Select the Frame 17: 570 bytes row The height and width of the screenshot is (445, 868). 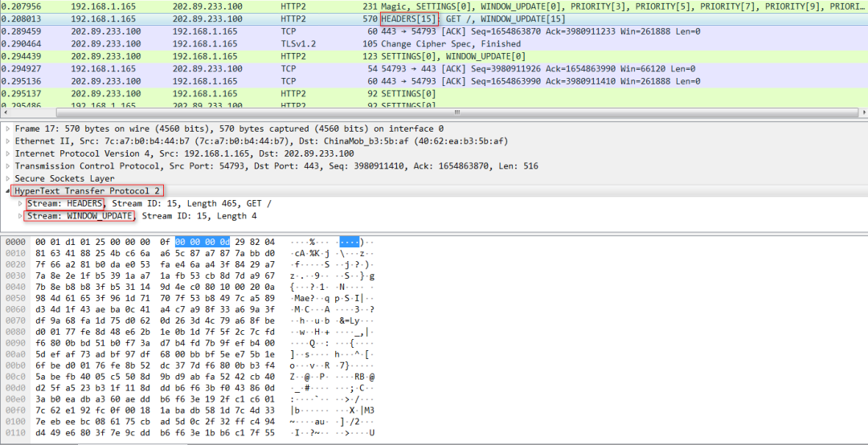pyautogui.click(x=434, y=129)
